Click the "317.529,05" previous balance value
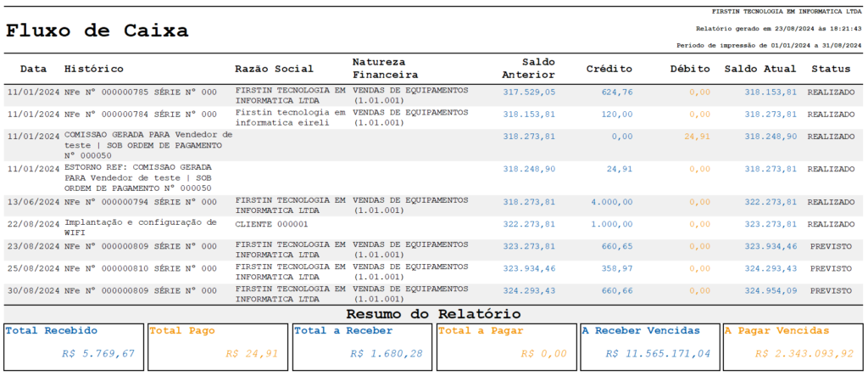 pyautogui.click(x=529, y=93)
